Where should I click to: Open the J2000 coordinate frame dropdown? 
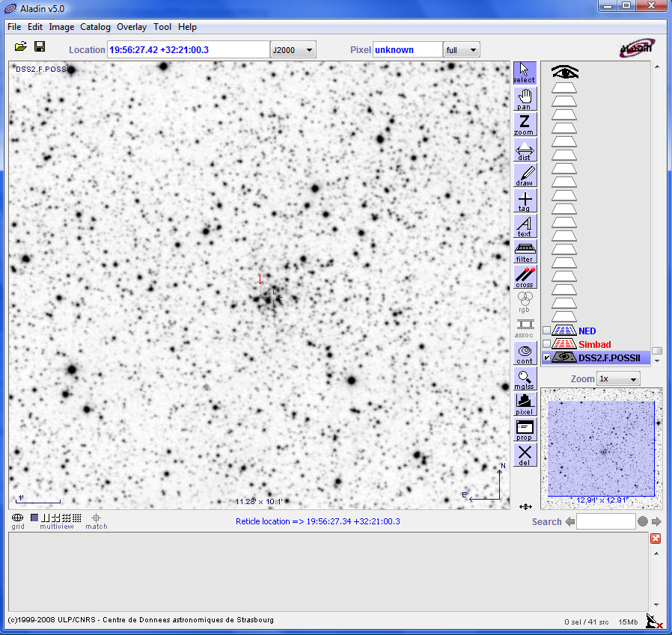pyautogui.click(x=293, y=50)
